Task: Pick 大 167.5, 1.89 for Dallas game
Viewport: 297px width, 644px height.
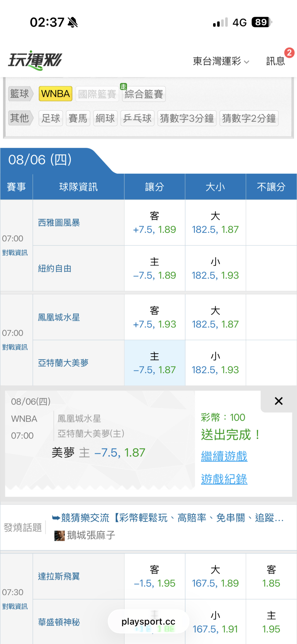Action: [x=215, y=576]
